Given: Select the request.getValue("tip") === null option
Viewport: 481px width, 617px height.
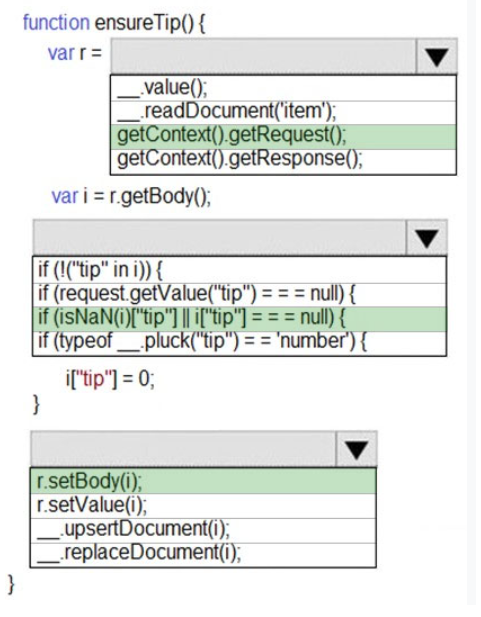Looking at the screenshot, I should tap(239, 295).
